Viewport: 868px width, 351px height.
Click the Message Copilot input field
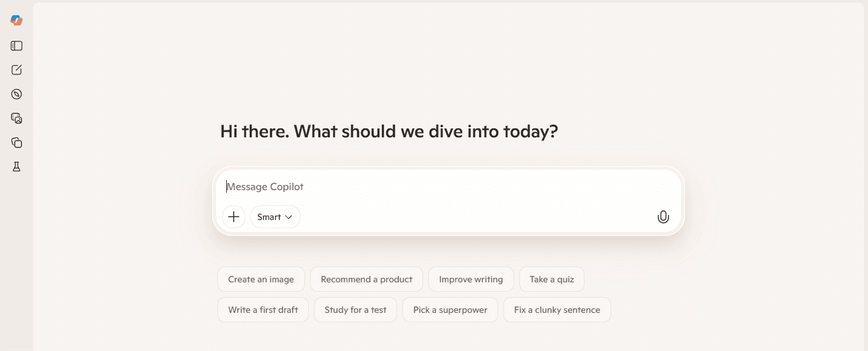pos(448,187)
